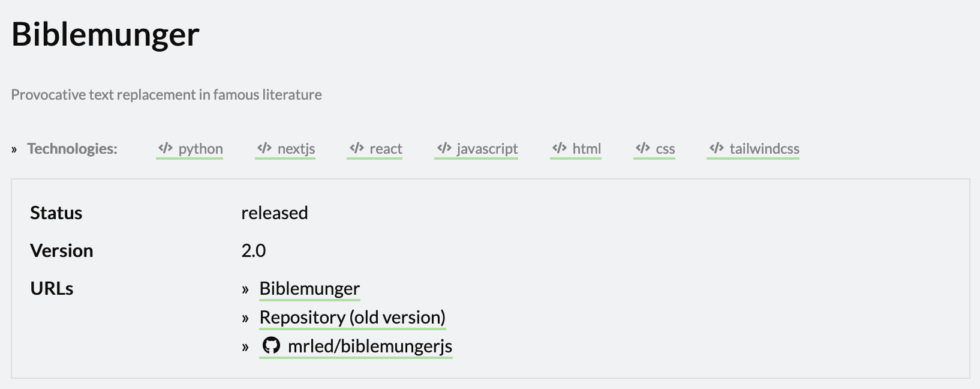Viewport: 980px width, 389px height.
Task: Open the nextjs technology tag
Action: pos(296,149)
